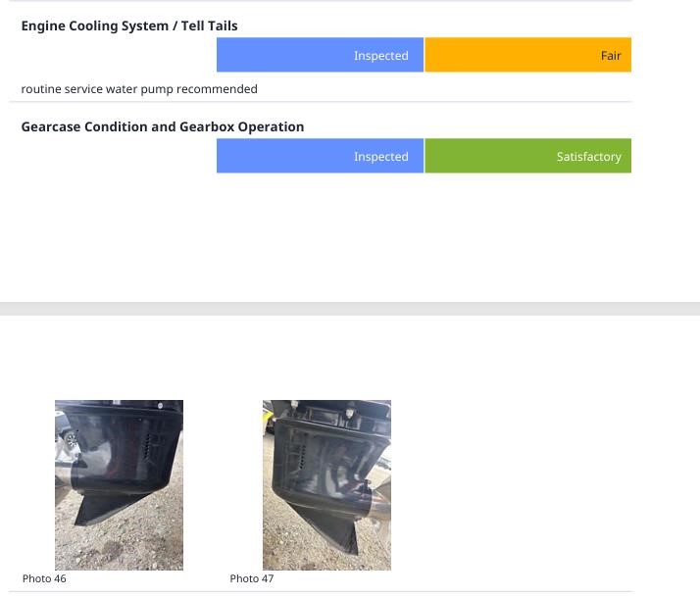
Task: Click the 'Inspected' text in the second blue bar
Action: pyautogui.click(x=380, y=157)
